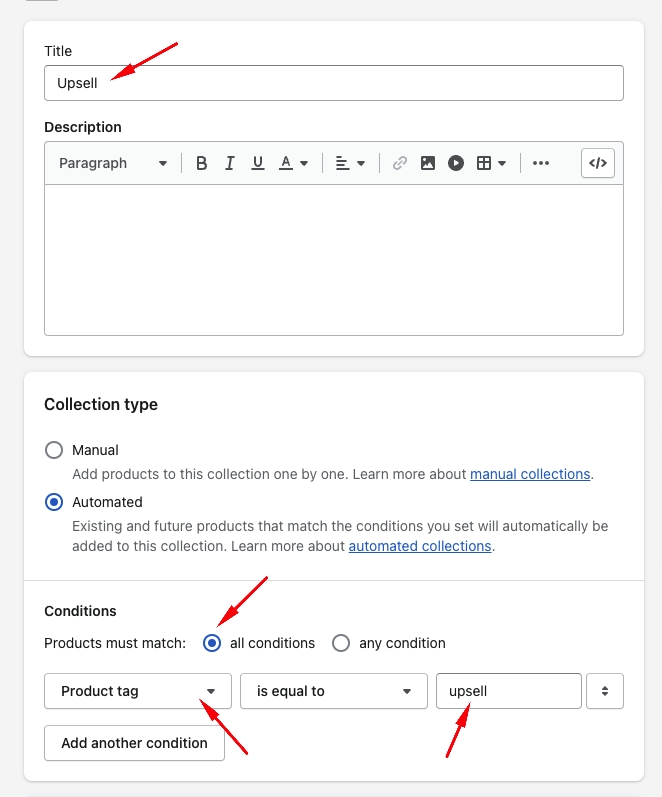Open the Product tag condition dropdown
The width and height of the screenshot is (662, 797).
coord(138,691)
